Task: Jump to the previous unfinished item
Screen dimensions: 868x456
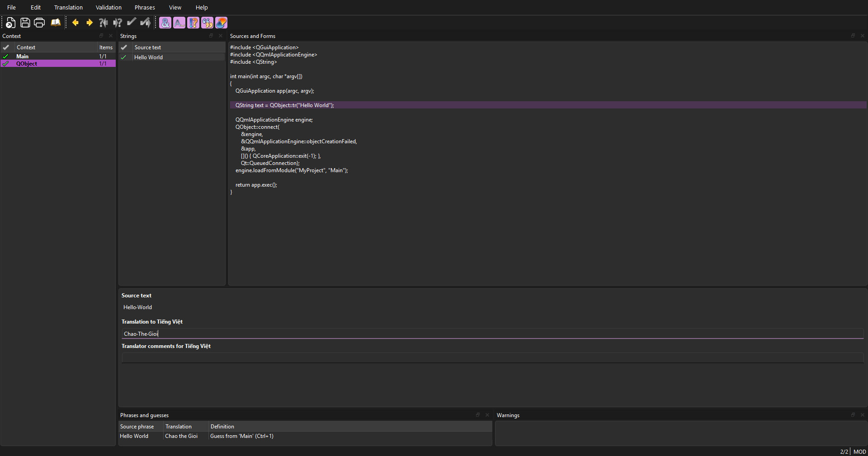Action: (104, 23)
